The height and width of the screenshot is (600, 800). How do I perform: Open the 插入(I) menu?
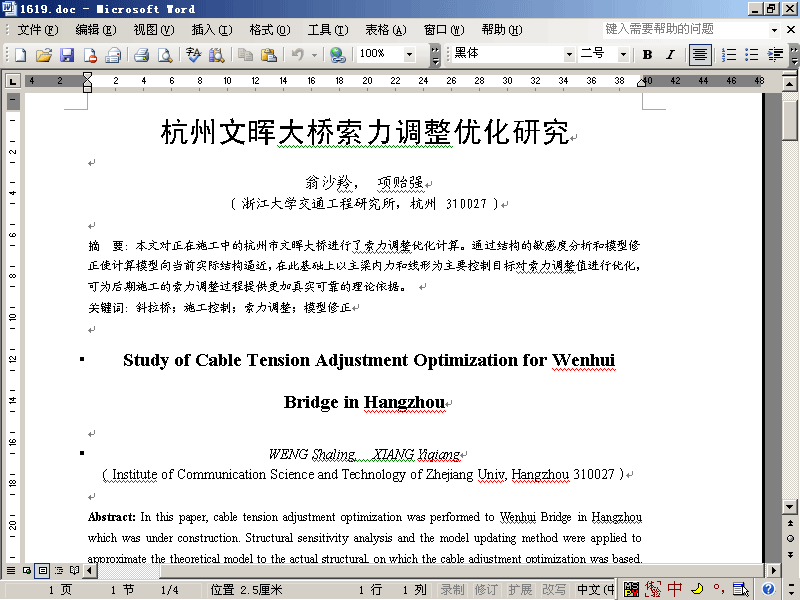(212, 30)
